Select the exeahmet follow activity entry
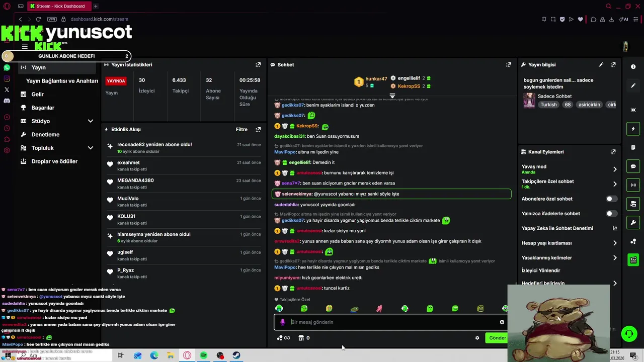This screenshot has width=644, height=362. click(x=184, y=166)
